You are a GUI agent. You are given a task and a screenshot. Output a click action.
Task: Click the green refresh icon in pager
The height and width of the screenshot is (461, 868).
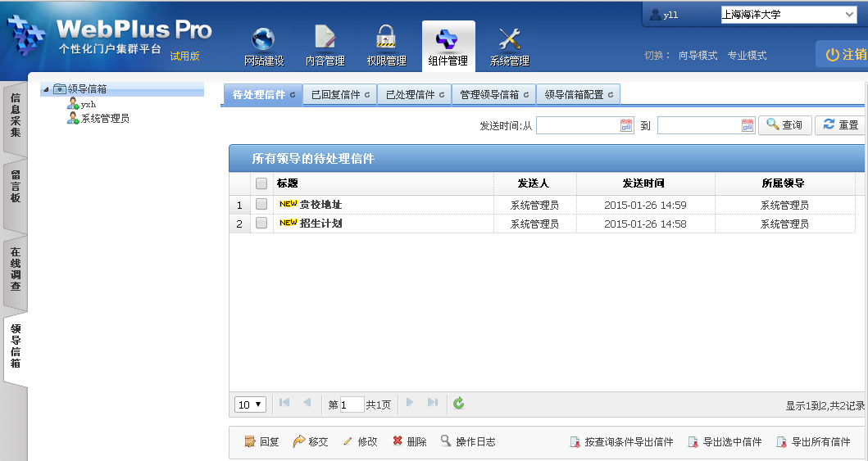point(459,403)
